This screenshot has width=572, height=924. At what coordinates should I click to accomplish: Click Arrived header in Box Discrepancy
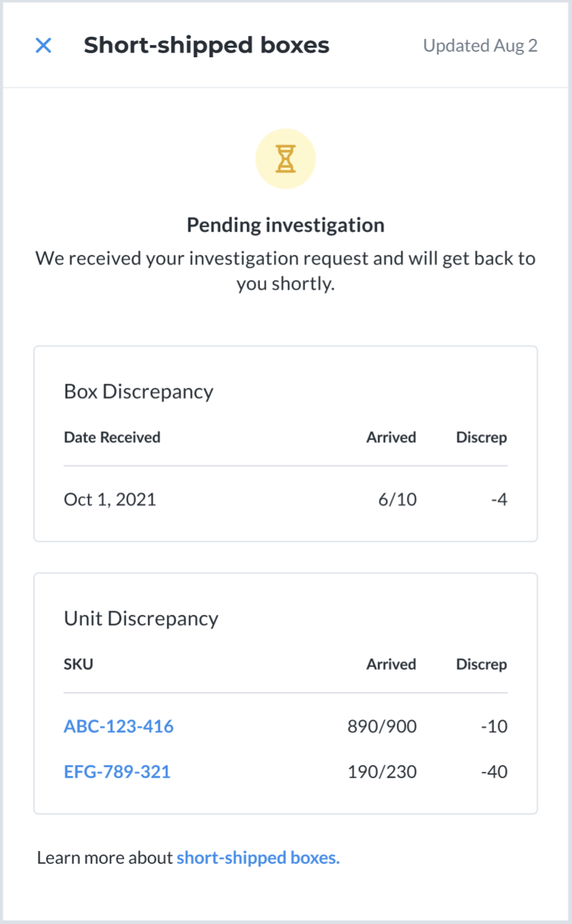click(x=391, y=437)
